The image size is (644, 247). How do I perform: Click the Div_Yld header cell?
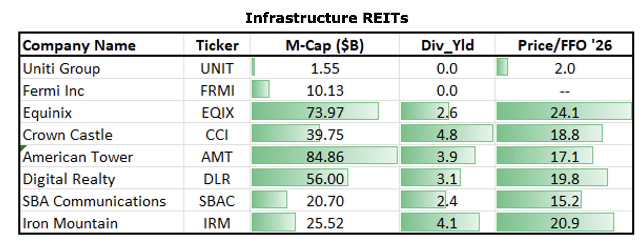pos(447,45)
